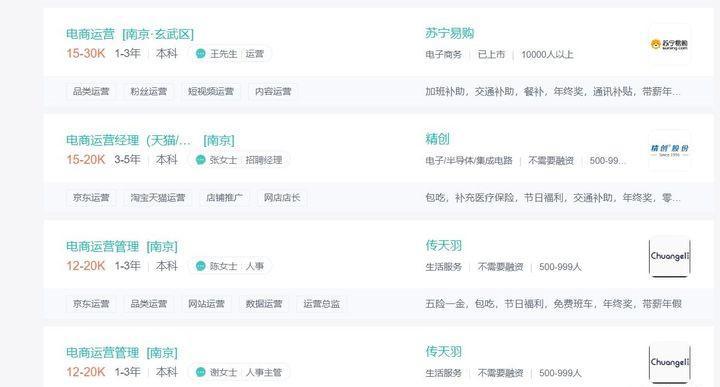Open company page 精创
720x387 pixels.
pos(437,139)
